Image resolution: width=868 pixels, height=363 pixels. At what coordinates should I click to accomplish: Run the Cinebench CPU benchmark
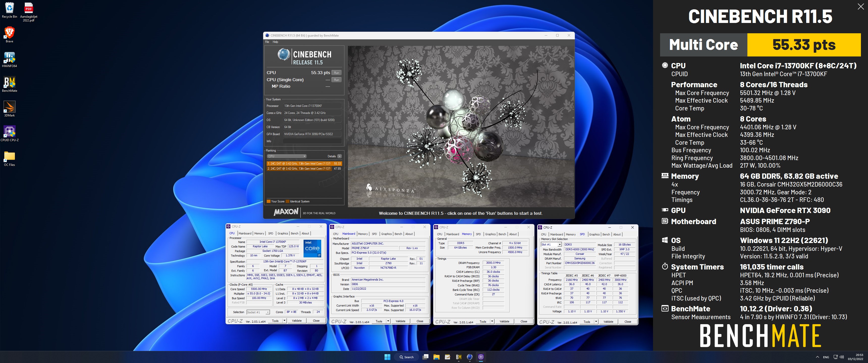point(336,73)
